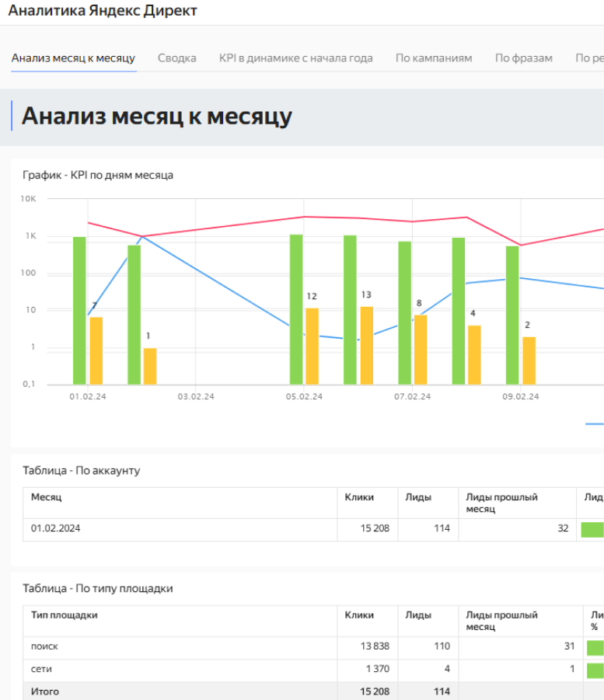Click the yellow bar labeled 8

(x=420, y=350)
